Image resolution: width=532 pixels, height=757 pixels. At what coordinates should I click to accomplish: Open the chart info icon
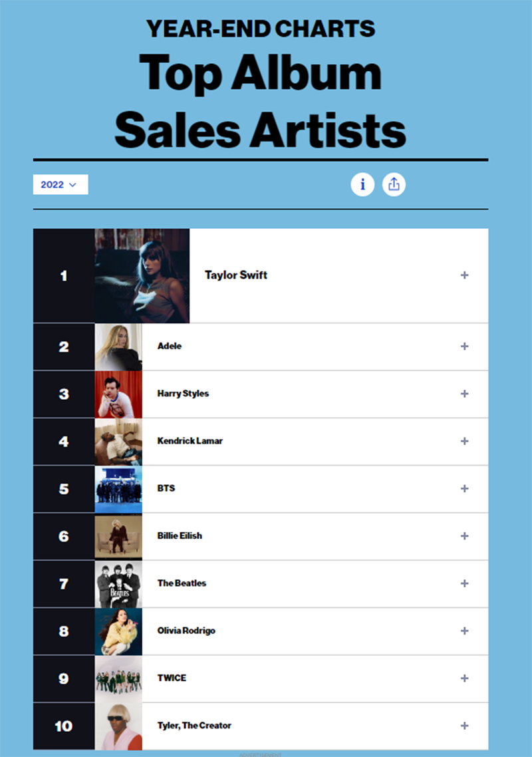point(362,184)
